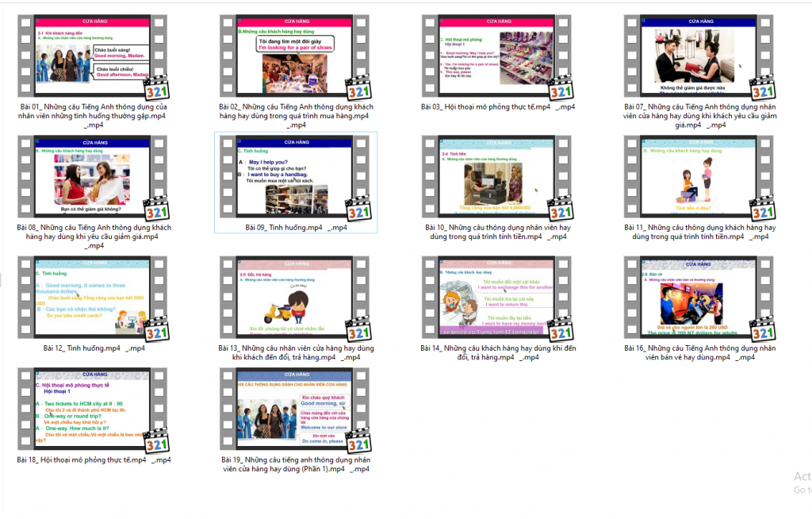Select the Bài 19 video thumbnail
The width and height of the screenshot is (812, 519).
pyautogui.click(x=296, y=409)
